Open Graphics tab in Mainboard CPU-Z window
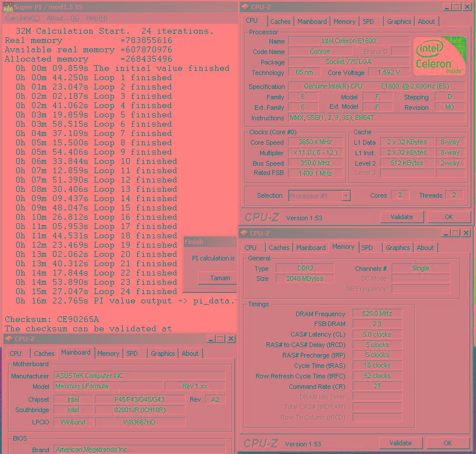 162,353
